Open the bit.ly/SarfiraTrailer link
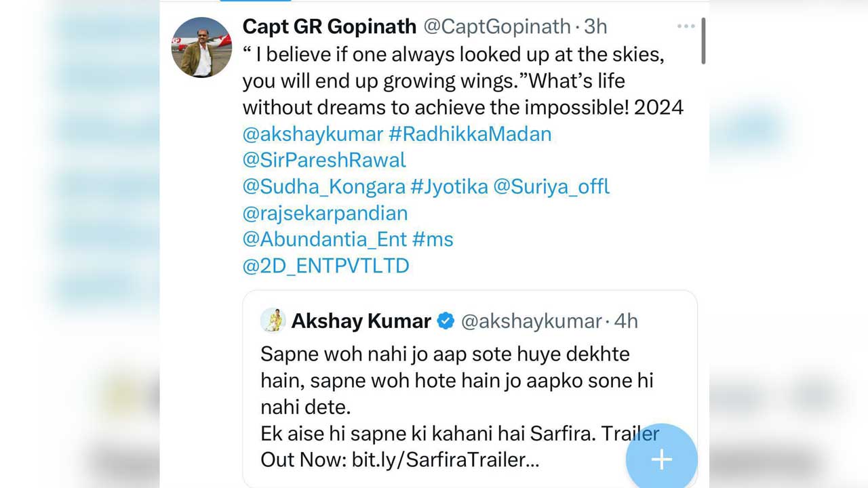This screenshot has height=488, width=868. pyautogui.click(x=446, y=460)
